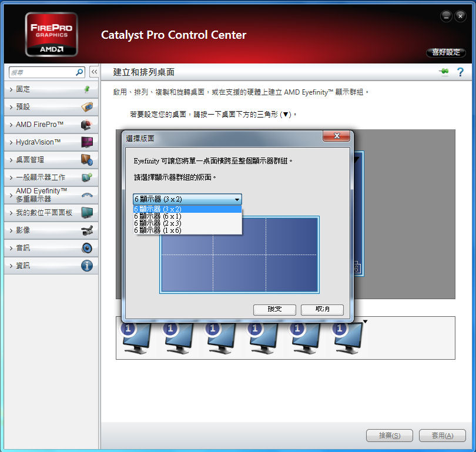Viewport: 476px width, 452px height.
Task: Click the 資訊 blue info icon
Action: (x=87, y=266)
